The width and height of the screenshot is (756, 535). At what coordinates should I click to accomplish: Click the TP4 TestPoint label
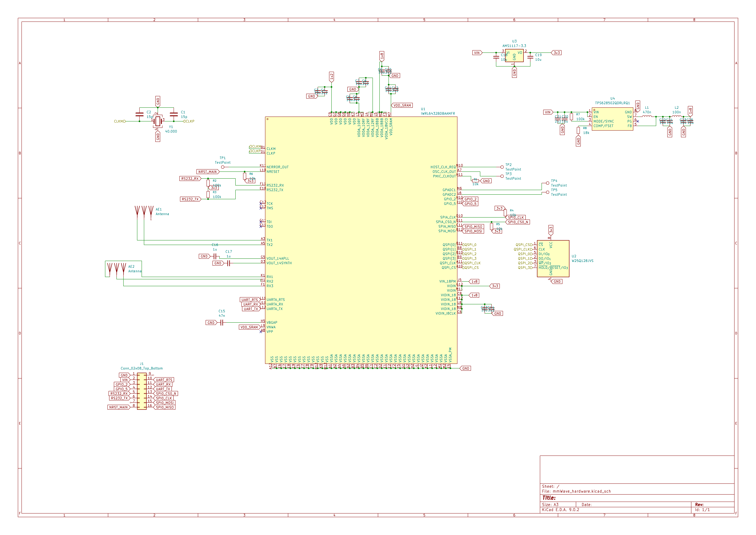point(559,183)
